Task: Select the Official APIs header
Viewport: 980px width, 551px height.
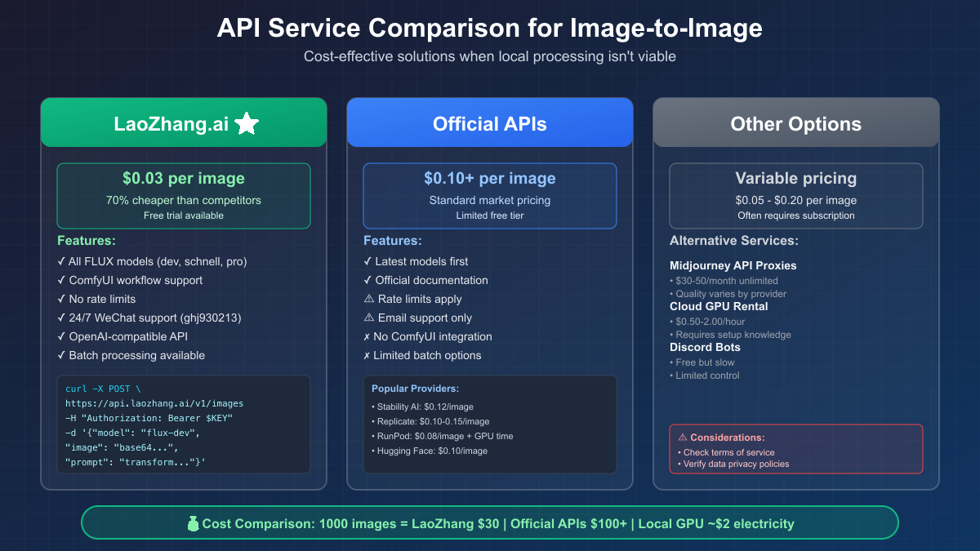Action: (490, 124)
